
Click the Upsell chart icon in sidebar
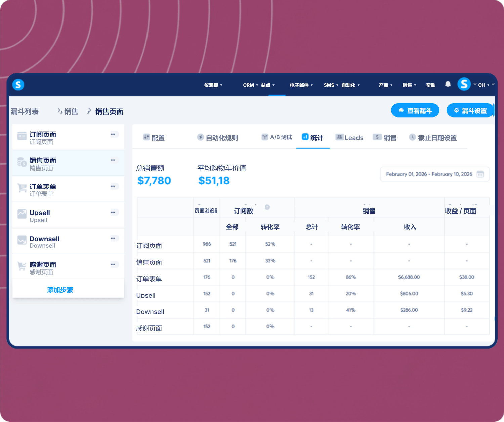22,214
